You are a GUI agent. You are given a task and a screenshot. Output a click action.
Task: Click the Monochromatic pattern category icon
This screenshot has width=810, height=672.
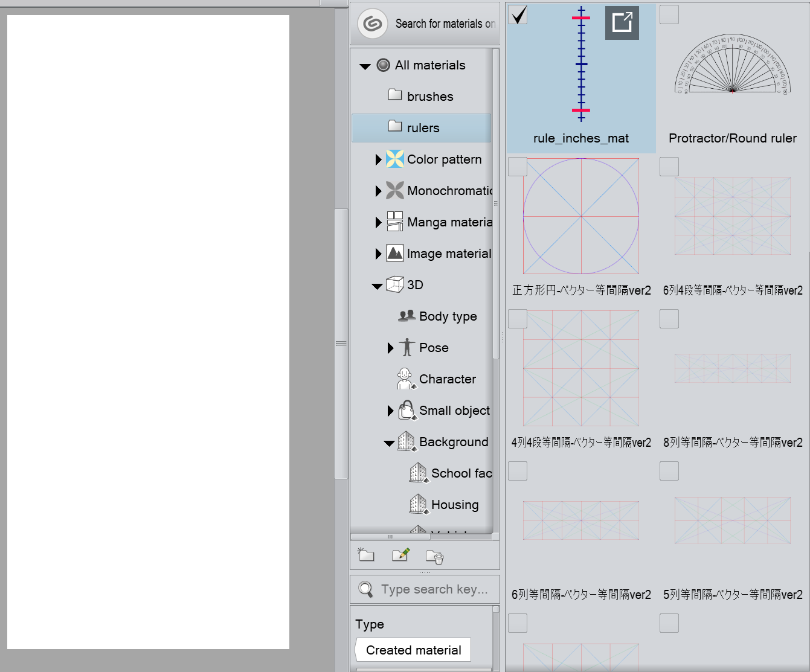(x=395, y=190)
